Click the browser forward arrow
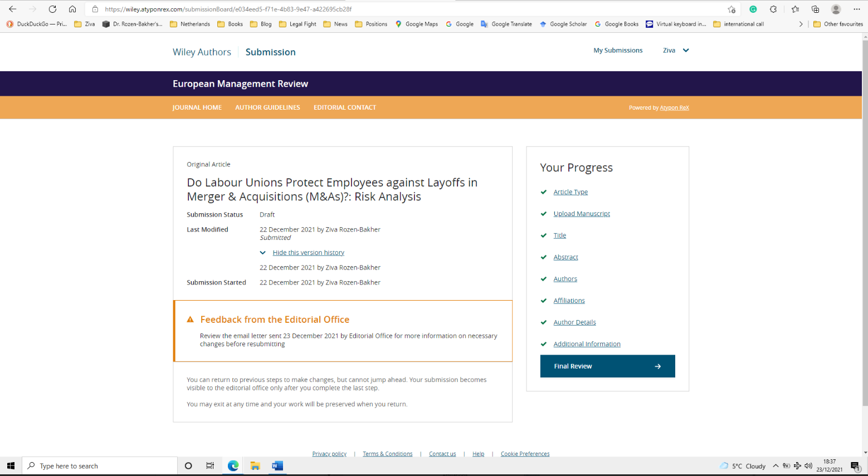The image size is (868, 476). coord(32,9)
